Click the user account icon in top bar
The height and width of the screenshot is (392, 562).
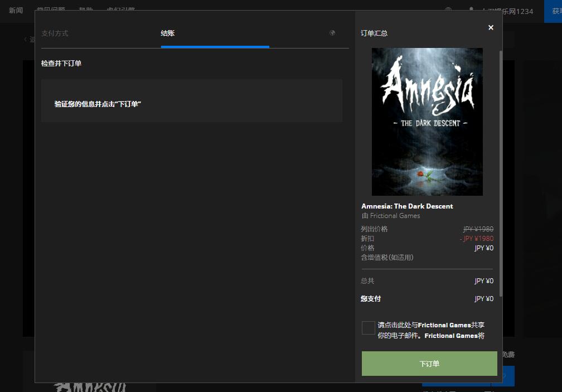pos(471,8)
